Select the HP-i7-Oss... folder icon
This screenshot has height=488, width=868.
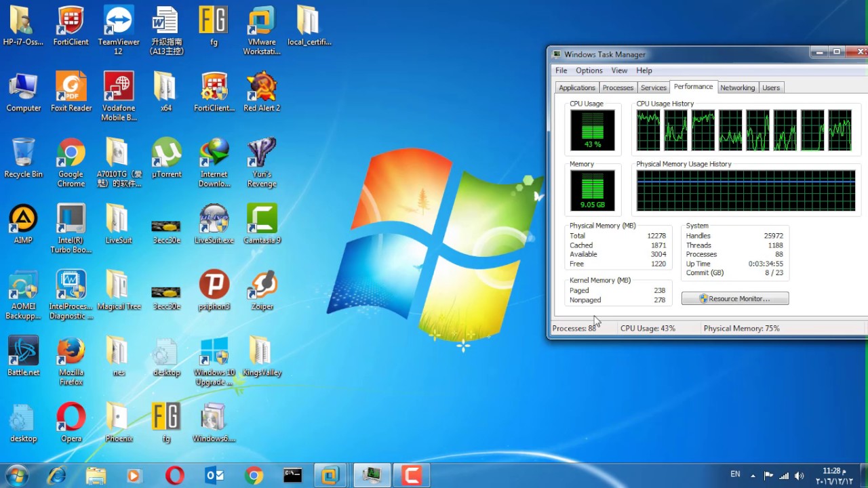(24, 26)
